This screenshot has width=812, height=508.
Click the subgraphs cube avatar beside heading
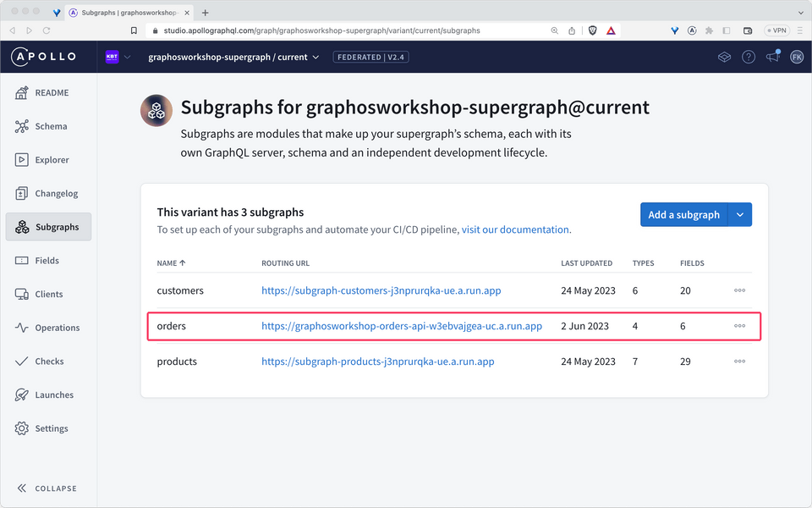(x=156, y=110)
